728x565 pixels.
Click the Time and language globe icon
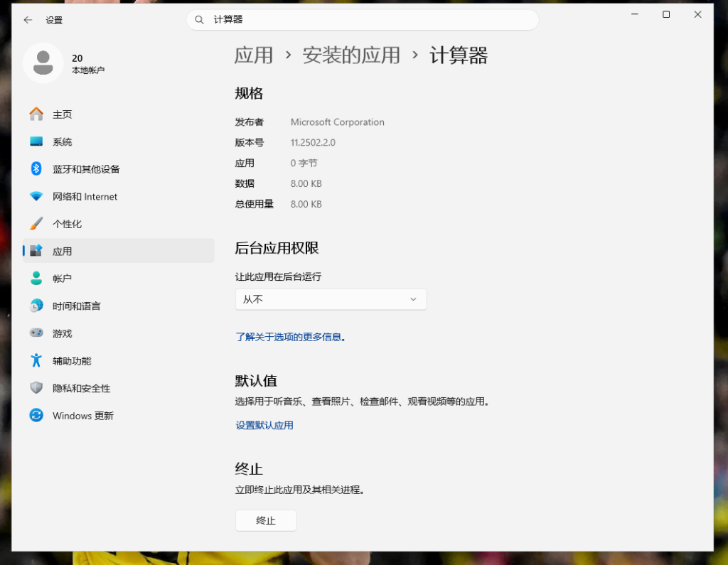tap(36, 306)
